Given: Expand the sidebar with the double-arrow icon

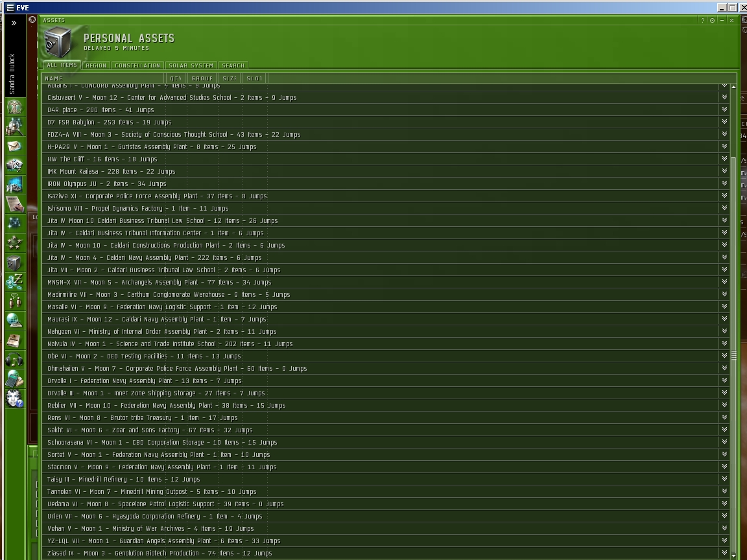Looking at the screenshot, I should pos(14,23).
